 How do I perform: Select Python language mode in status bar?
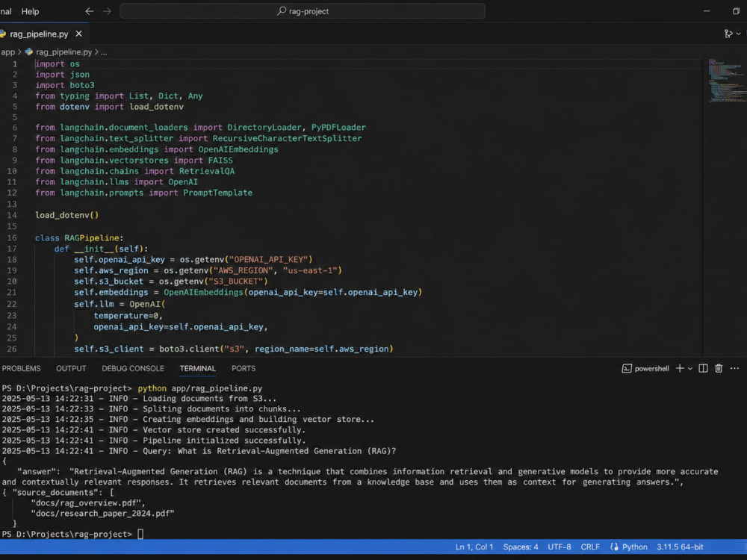(634, 547)
